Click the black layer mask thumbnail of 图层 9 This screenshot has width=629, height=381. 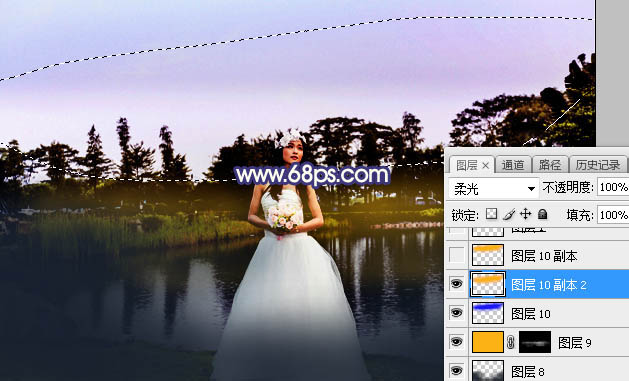pos(535,342)
